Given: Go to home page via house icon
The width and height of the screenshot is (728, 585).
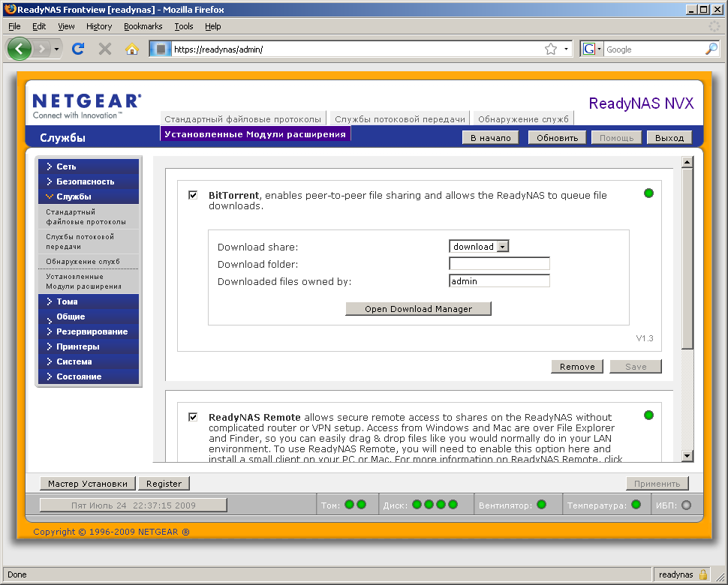Looking at the screenshot, I should [x=132, y=49].
